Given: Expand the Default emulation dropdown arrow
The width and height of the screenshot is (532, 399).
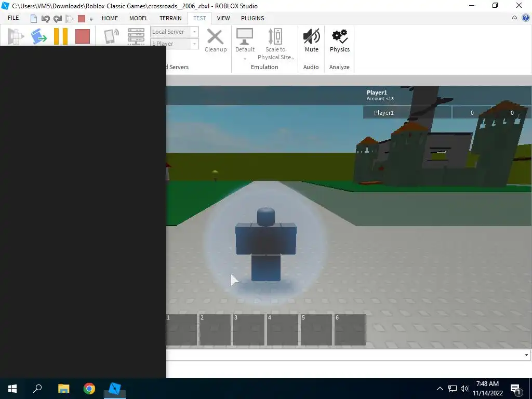Looking at the screenshot, I should (x=245, y=59).
